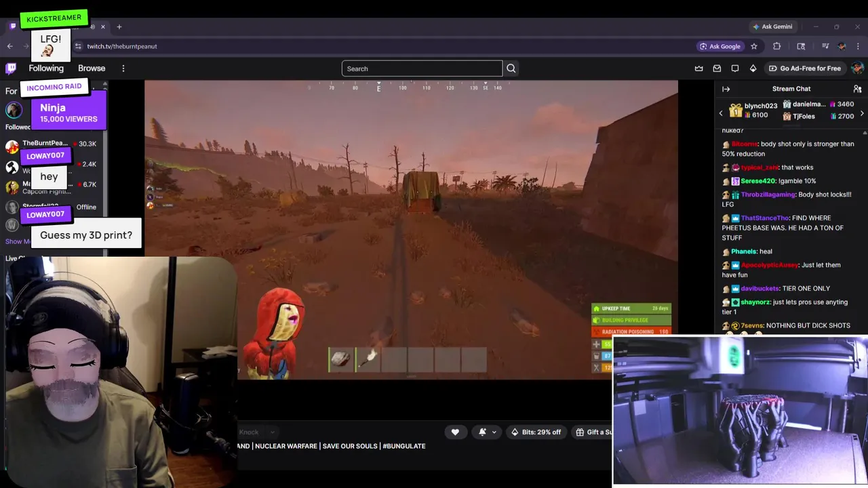This screenshot has width=868, height=488.
Task: Click chat username 7sevns
Action: (x=751, y=325)
